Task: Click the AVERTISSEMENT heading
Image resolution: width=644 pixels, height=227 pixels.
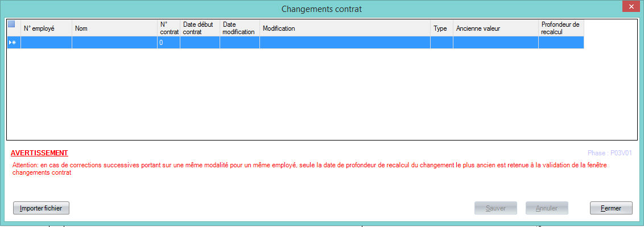Action: (x=39, y=153)
